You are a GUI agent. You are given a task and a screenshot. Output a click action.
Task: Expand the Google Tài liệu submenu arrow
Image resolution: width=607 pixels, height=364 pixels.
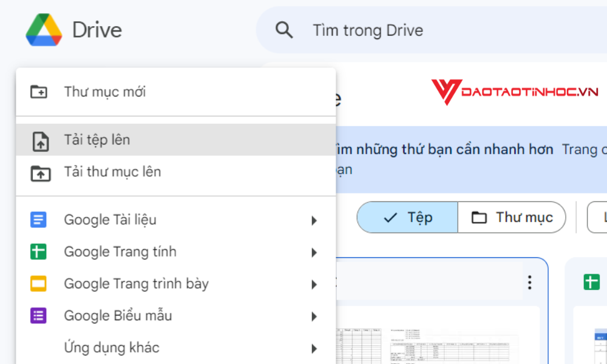[x=314, y=220]
